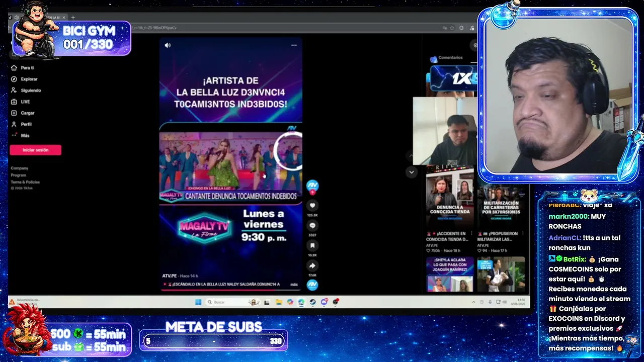The width and height of the screenshot is (644, 362).
Task: Expand video caption with 'más'
Action: pyautogui.click(x=294, y=285)
